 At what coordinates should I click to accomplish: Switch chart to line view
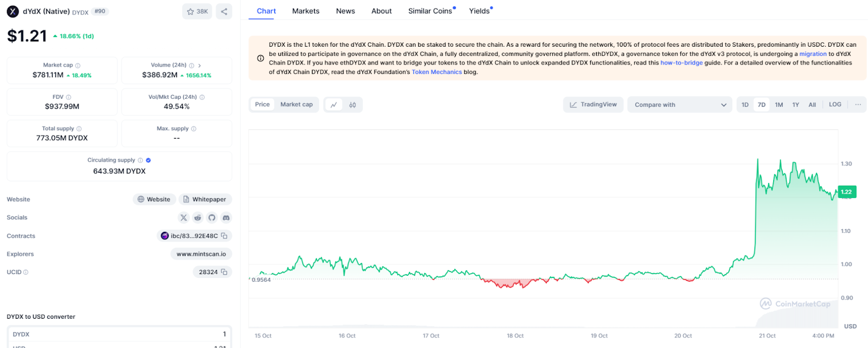(334, 105)
